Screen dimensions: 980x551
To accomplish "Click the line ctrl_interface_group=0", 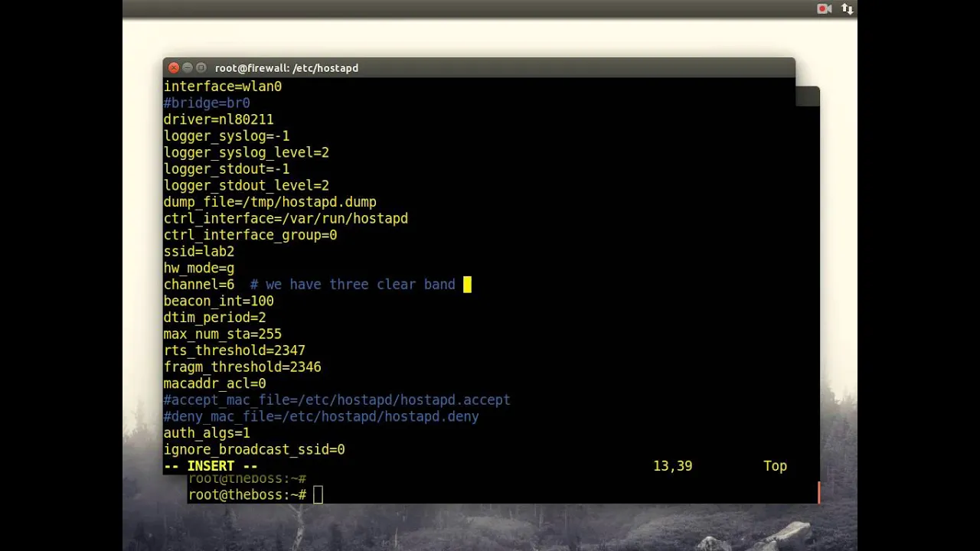I will pos(250,235).
